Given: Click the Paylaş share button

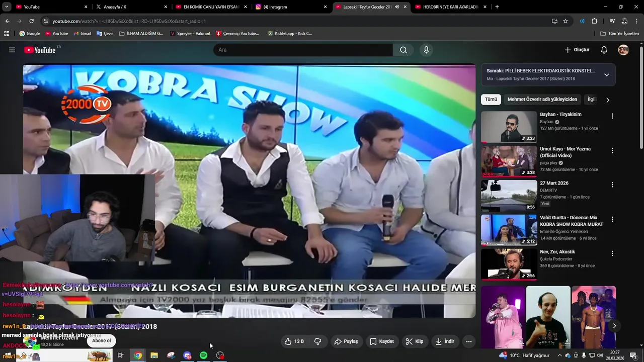Looking at the screenshot, I should point(346,341).
